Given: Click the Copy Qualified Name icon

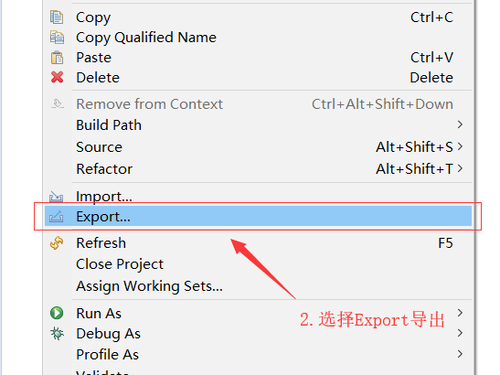Looking at the screenshot, I should coord(57,37).
